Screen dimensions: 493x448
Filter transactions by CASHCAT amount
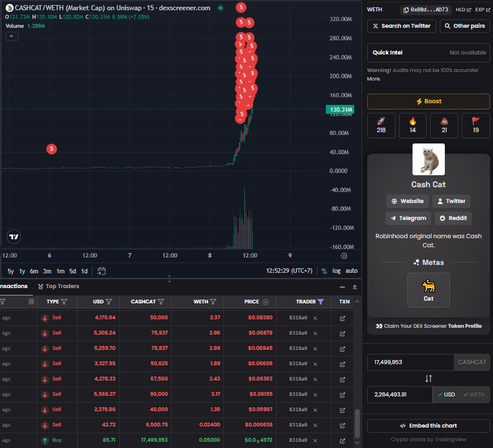[x=161, y=302]
